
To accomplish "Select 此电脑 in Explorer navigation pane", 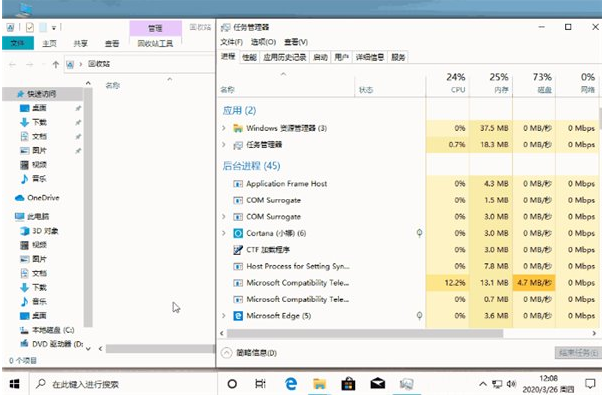I will (32, 217).
